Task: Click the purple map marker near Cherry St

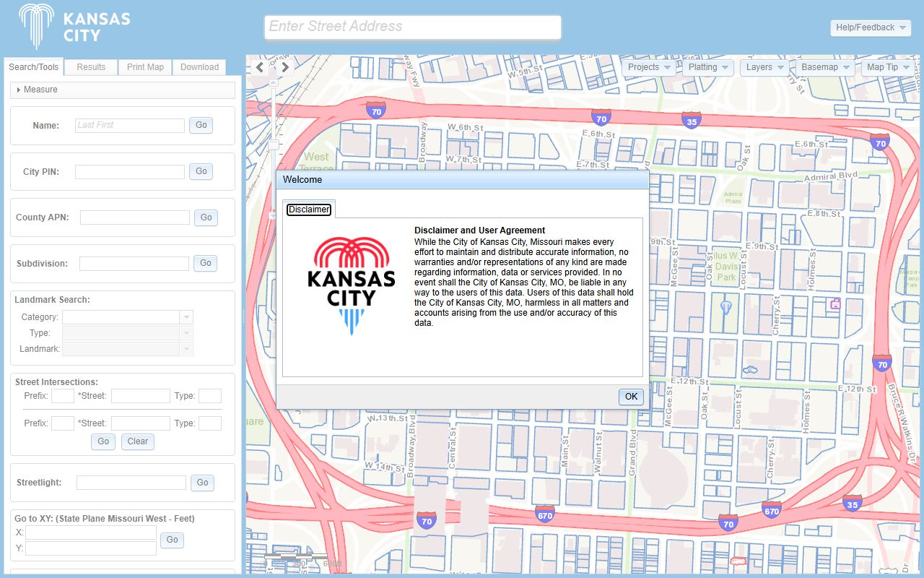Action: [835, 303]
